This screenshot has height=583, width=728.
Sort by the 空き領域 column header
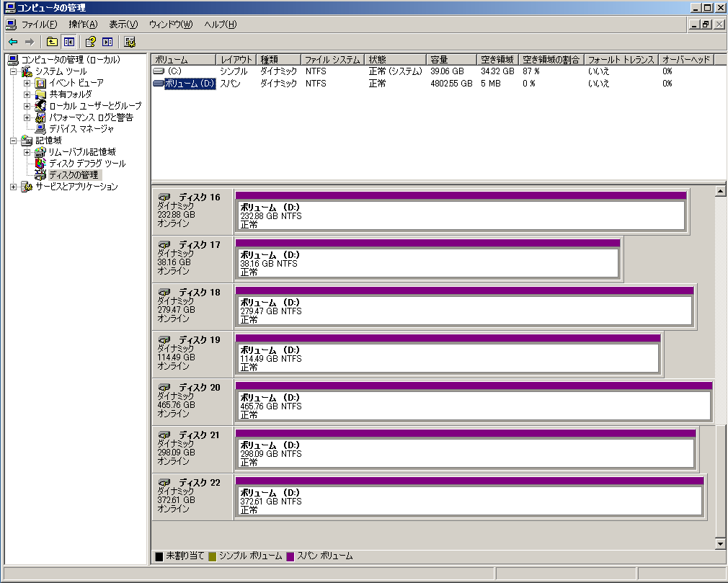(497, 59)
